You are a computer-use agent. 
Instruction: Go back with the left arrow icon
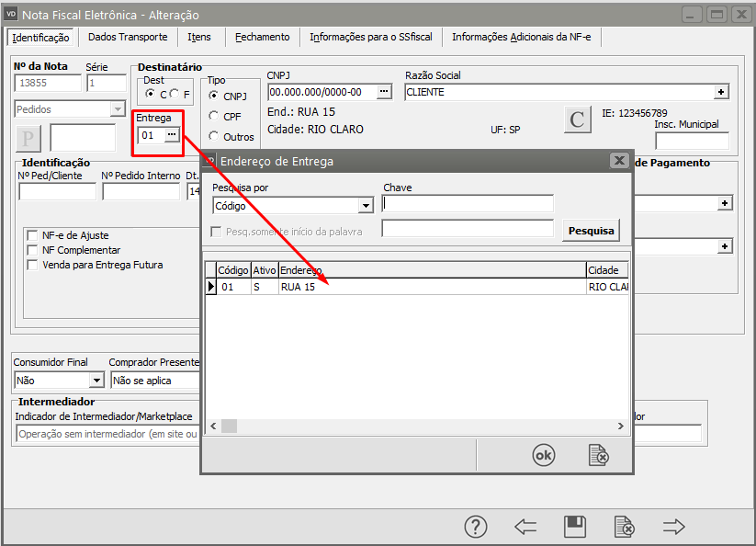[x=525, y=527]
